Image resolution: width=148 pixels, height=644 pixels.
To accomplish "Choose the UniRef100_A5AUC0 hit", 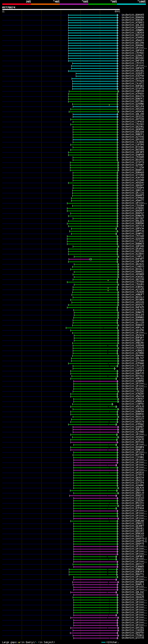I will (x=133, y=40).
